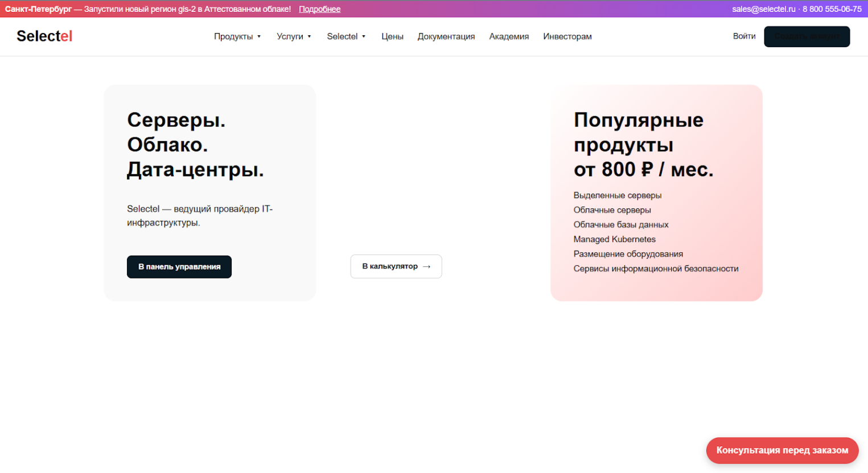Click the Selectel logo

click(44, 36)
